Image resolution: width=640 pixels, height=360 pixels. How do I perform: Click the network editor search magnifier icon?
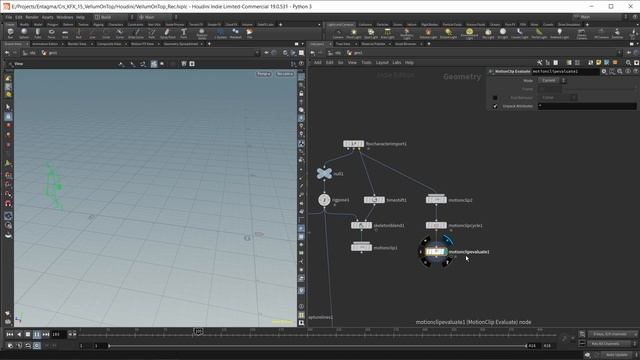point(629,62)
